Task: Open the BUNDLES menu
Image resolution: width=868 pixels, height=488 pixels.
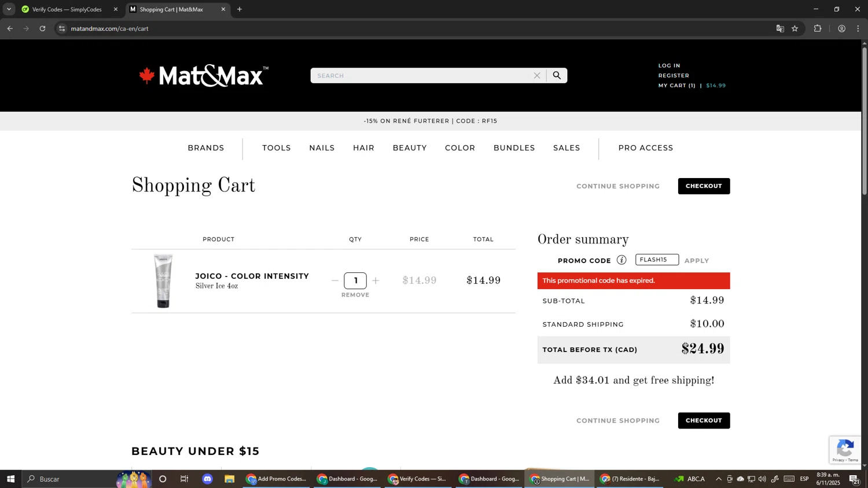Action: click(x=514, y=148)
